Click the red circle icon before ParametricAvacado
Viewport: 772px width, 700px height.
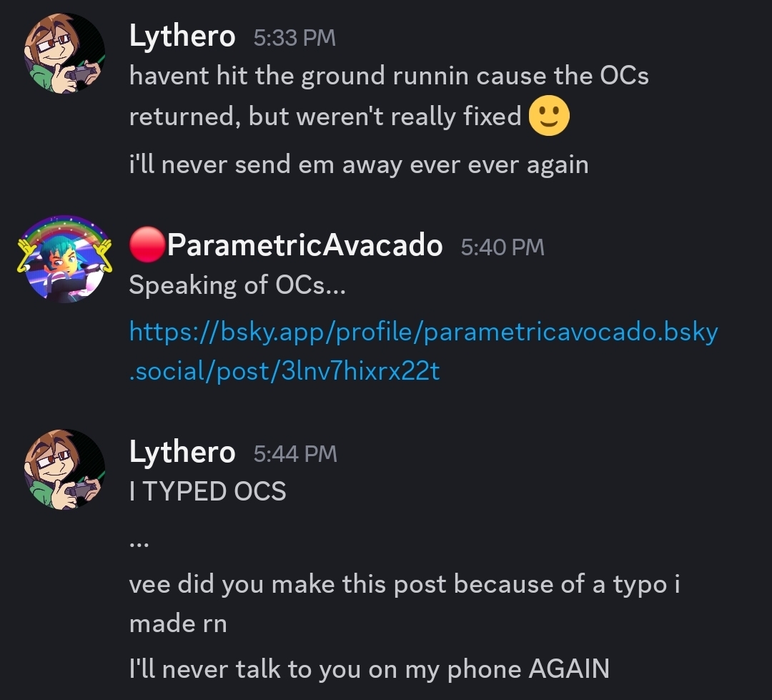pyautogui.click(x=147, y=245)
